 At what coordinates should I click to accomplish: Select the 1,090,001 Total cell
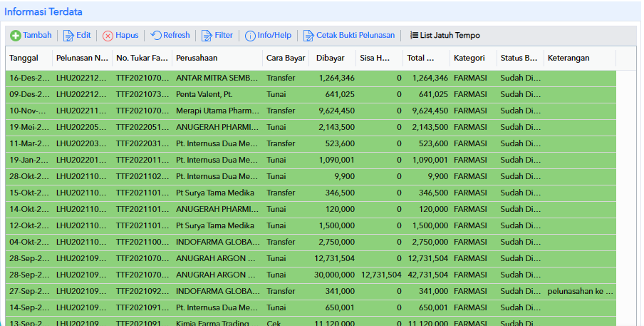tap(426, 160)
